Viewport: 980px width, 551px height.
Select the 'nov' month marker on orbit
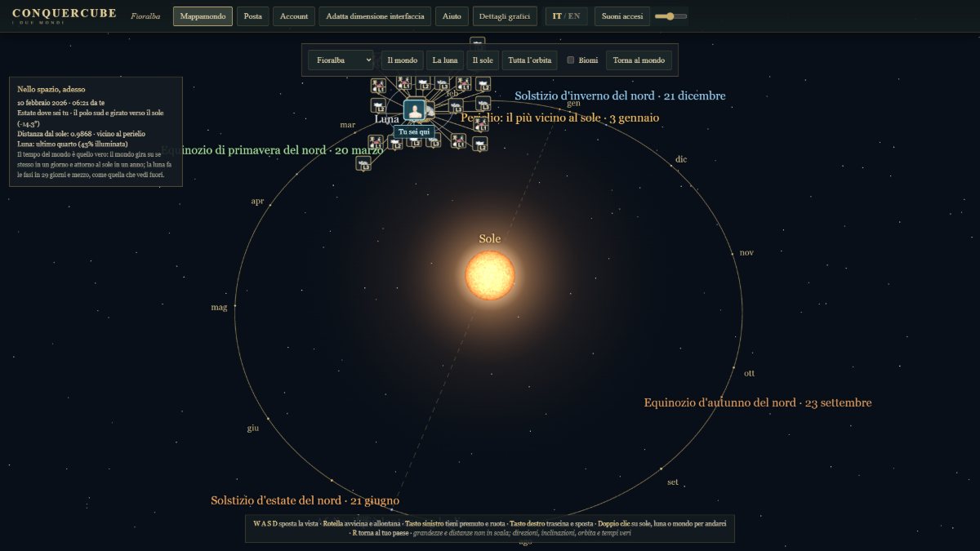click(x=746, y=252)
